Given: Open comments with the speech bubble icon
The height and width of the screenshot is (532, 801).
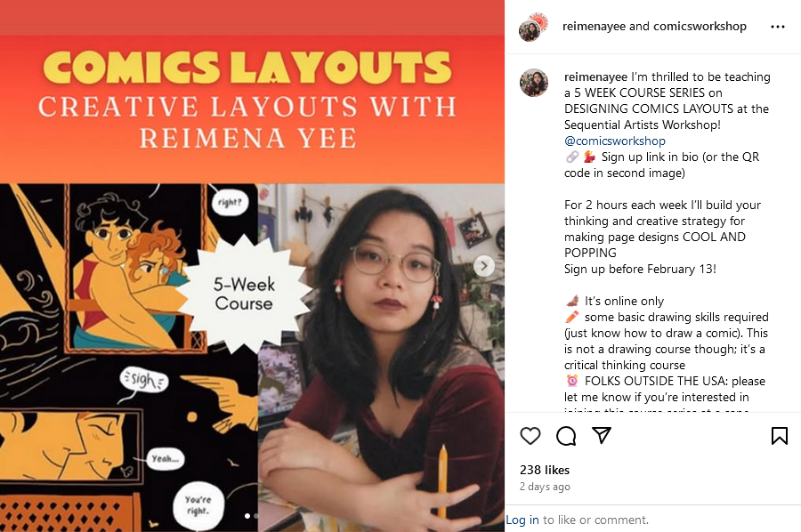Looking at the screenshot, I should click(x=566, y=436).
